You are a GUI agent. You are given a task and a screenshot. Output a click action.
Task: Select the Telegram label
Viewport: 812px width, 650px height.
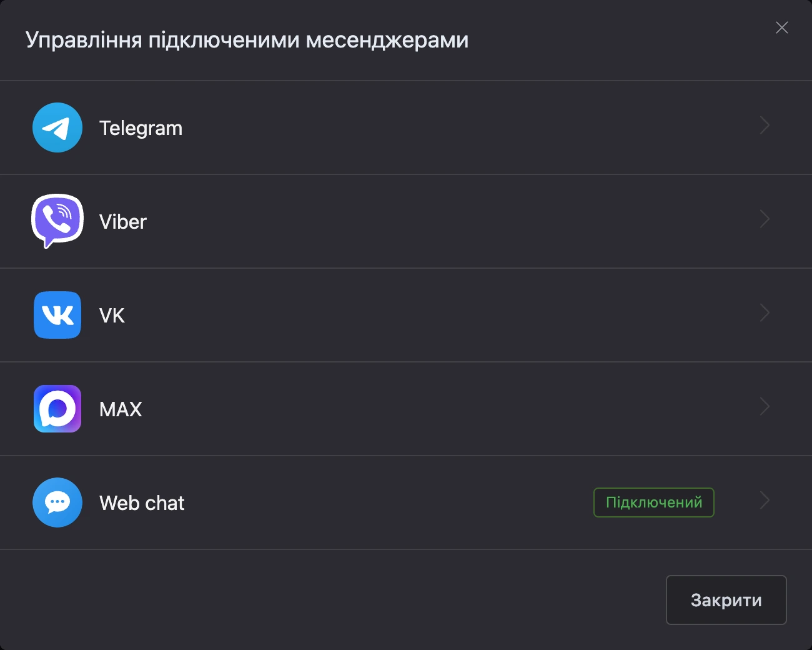pyautogui.click(x=141, y=128)
